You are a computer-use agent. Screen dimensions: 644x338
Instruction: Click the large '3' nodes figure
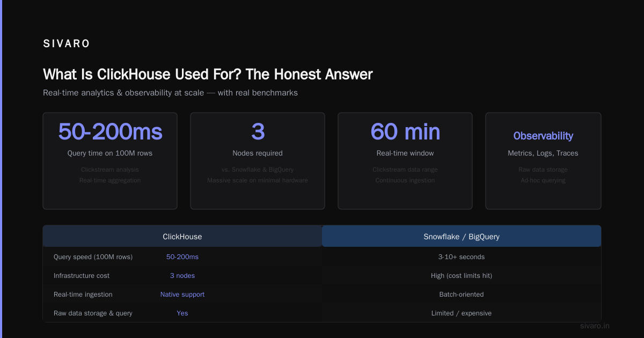coord(258,131)
